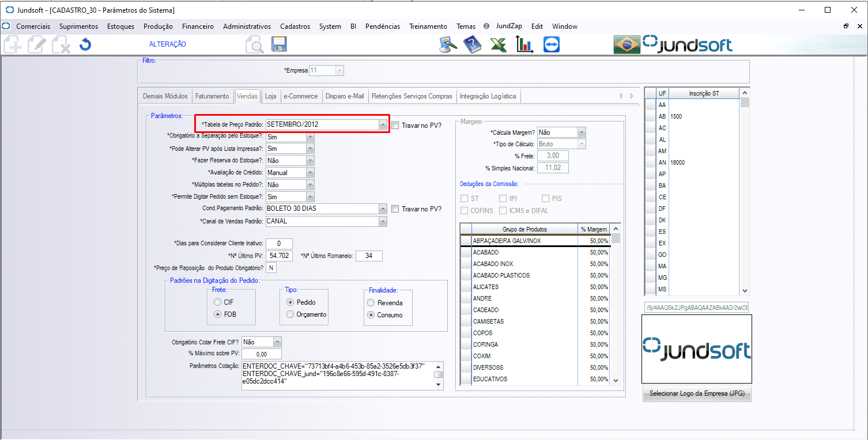Toggle the ICMS e DIFAL checkbox

tap(503, 211)
